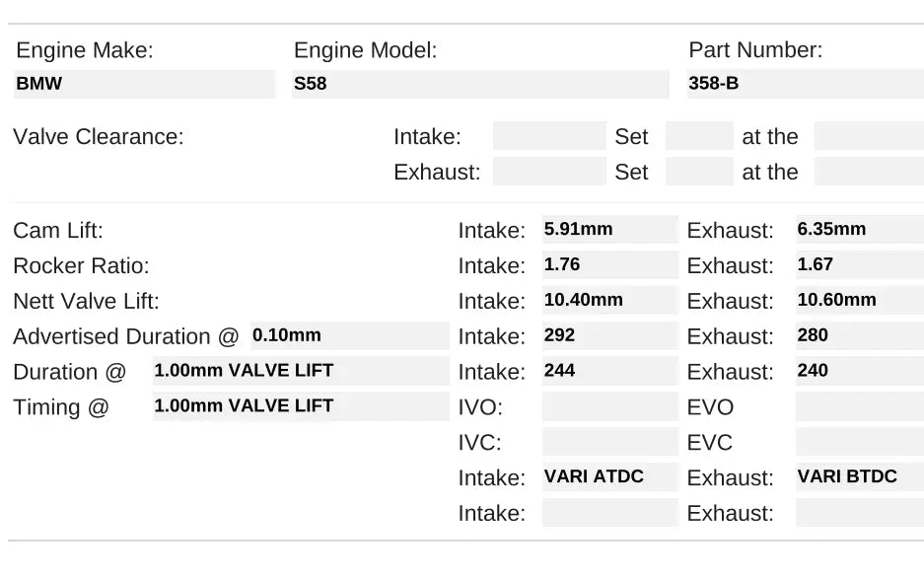Focus the Rocker Ratio Intake field 1.76

point(609,265)
